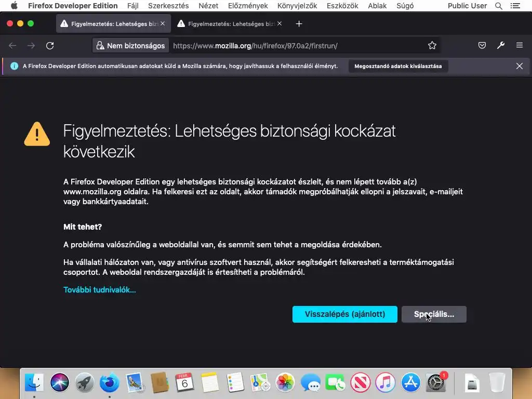Image resolution: width=532 pixels, height=399 pixels.
Task: Open the Szerkesztés menu
Action: tap(168, 6)
